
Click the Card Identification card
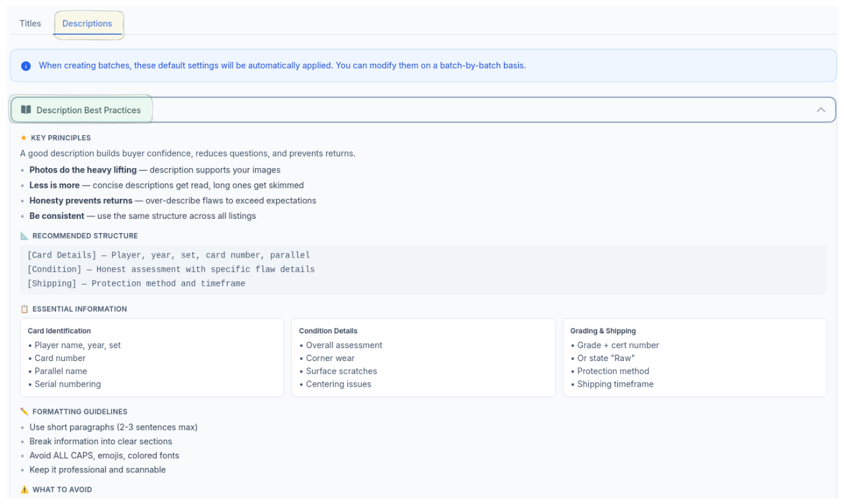(152, 357)
